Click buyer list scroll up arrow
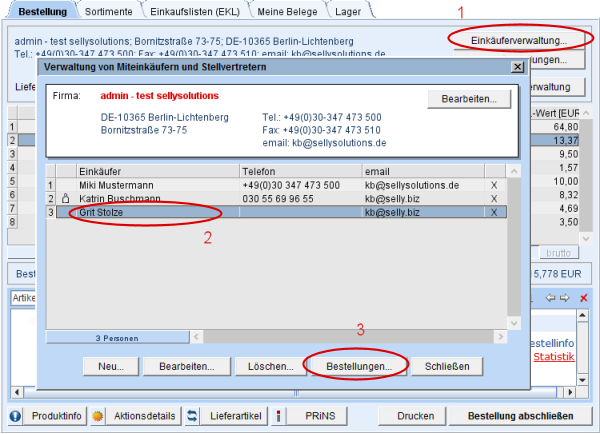This screenshot has width=600, height=434. (x=514, y=171)
